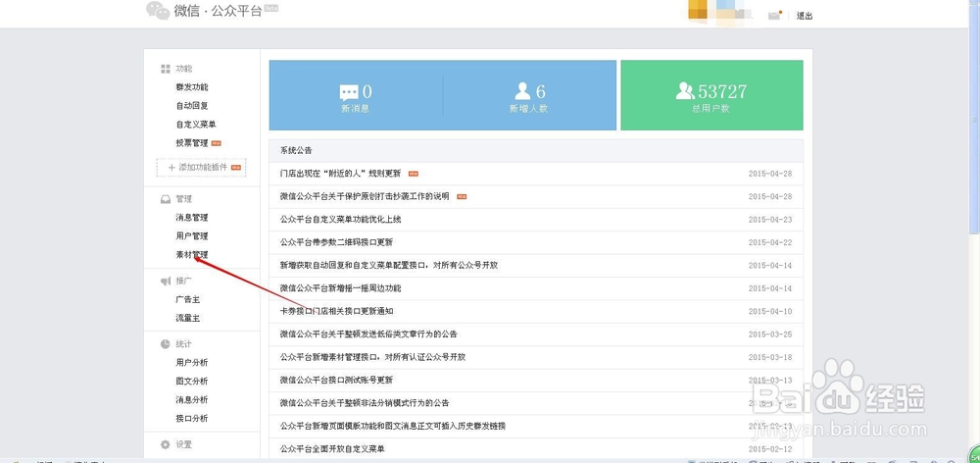Screen dimensions: 980x463
Task: Open announcement 公众平台新增页面模版功能
Action: pyautogui.click(x=393, y=426)
